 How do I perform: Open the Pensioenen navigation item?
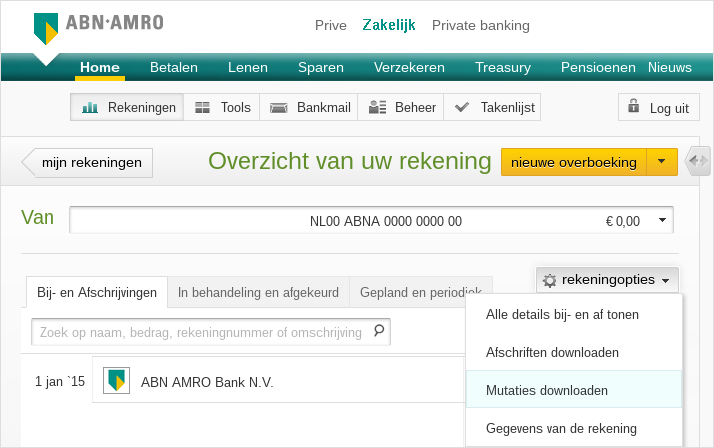[x=598, y=67]
